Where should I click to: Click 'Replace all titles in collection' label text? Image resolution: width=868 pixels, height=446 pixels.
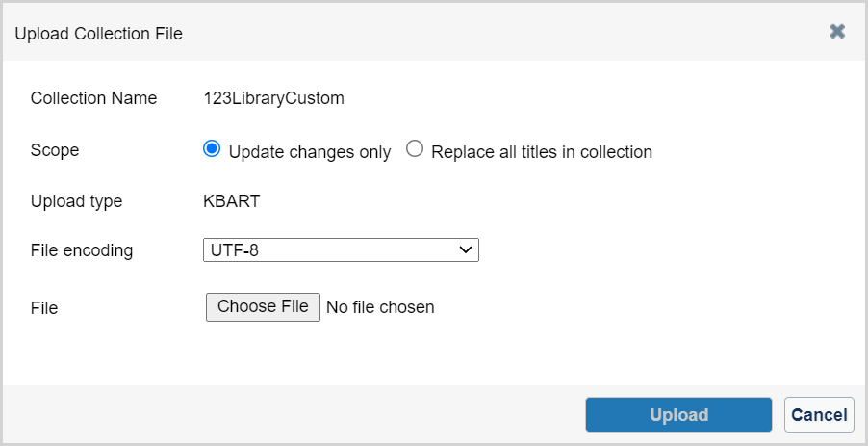(x=542, y=152)
